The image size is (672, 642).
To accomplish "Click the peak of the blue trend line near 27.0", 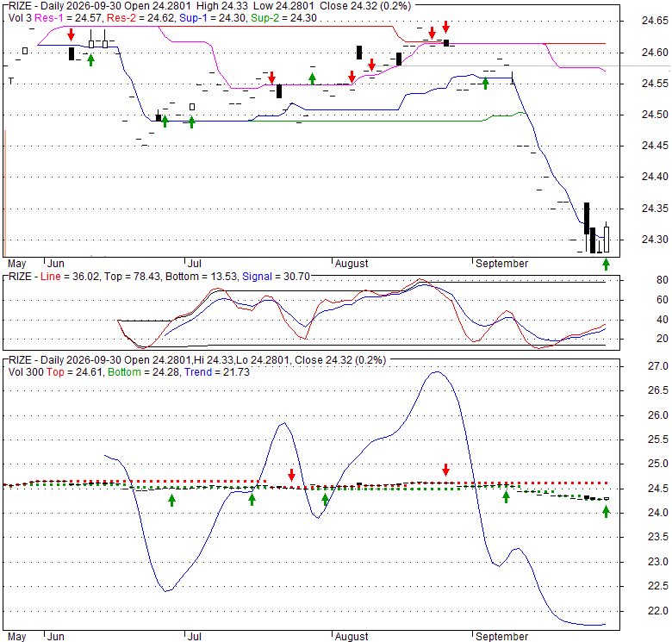I will coord(436,372).
